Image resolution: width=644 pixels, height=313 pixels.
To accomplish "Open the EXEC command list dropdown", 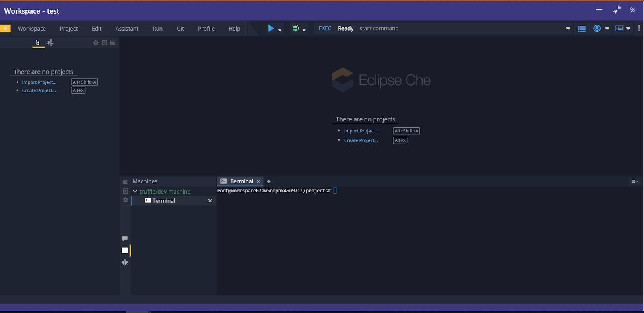I will (x=568, y=29).
